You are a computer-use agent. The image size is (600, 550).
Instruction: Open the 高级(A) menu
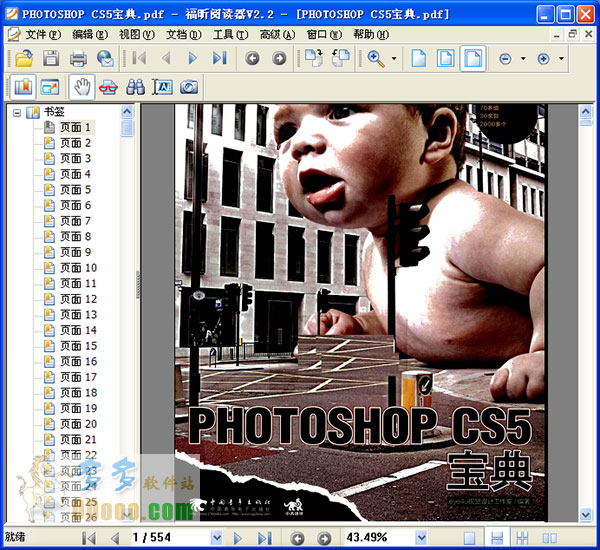(x=277, y=35)
